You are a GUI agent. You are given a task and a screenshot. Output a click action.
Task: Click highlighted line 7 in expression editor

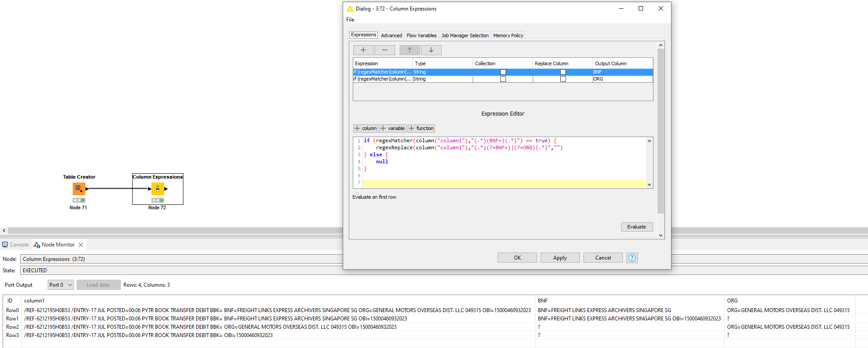pos(504,183)
